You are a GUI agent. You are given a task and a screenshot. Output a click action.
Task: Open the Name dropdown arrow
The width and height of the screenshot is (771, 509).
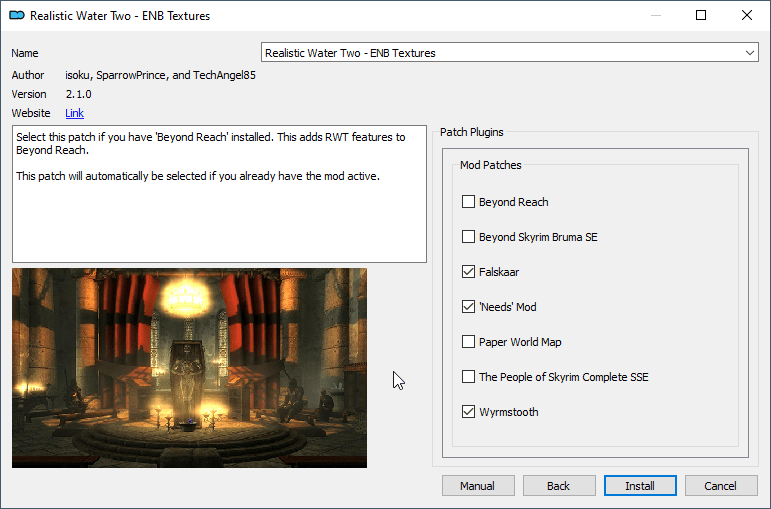749,53
